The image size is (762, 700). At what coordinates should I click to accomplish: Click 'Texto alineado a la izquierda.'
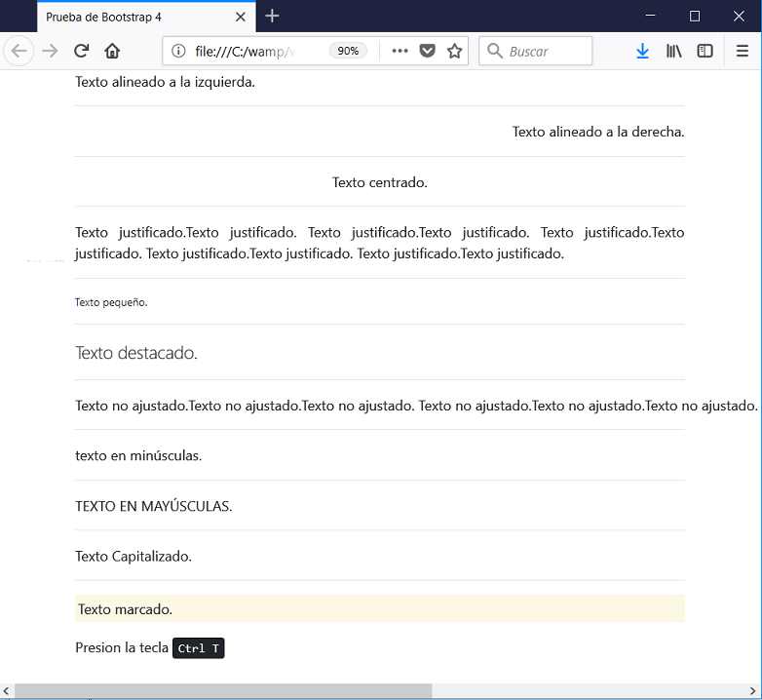tap(166, 82)
